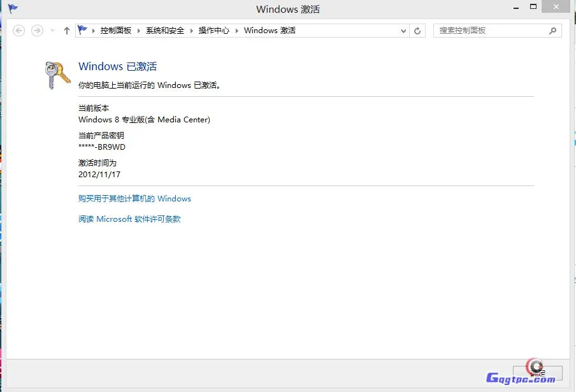Refresh the address bar location
The height and width of the screenshot is (392, 576).
pos(418,31)
